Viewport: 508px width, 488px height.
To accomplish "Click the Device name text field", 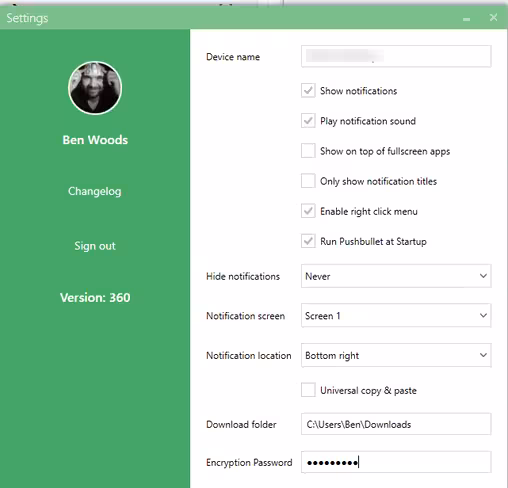I will click(x=396, y=56).
